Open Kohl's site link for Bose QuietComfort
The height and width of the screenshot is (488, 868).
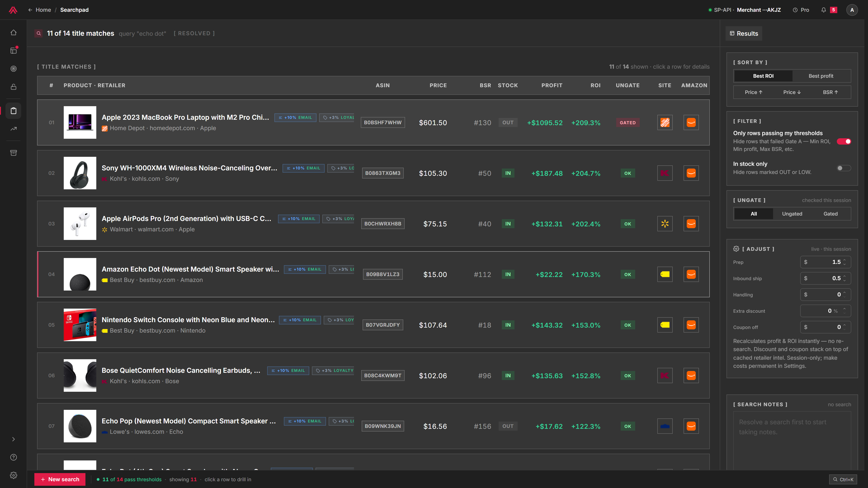[x=665, y=375]
